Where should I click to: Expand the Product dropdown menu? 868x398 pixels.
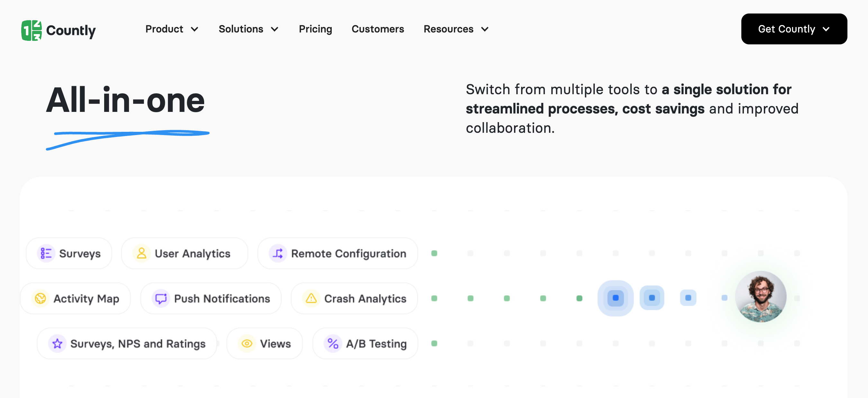click(x=172, y=29)
